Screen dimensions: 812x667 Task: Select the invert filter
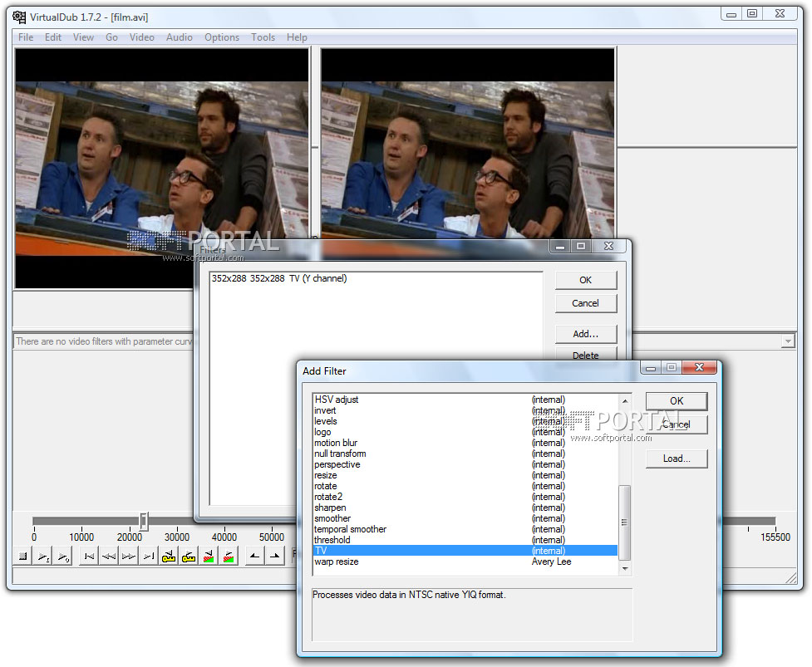(x=465, y=410)
